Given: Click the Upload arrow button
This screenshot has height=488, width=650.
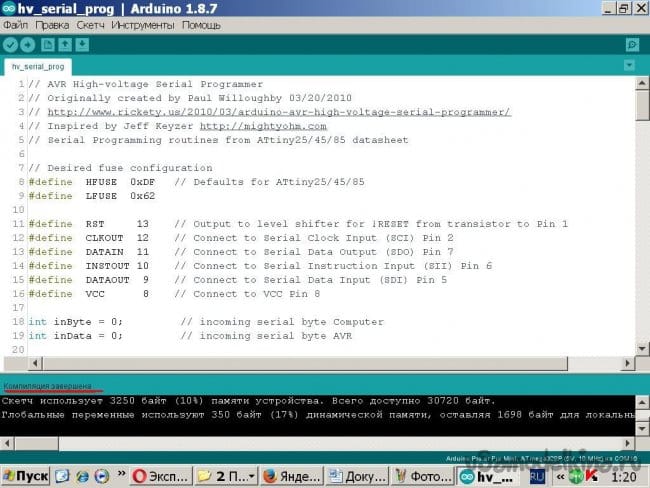Looking at the screenshot, I should point(27,45).
